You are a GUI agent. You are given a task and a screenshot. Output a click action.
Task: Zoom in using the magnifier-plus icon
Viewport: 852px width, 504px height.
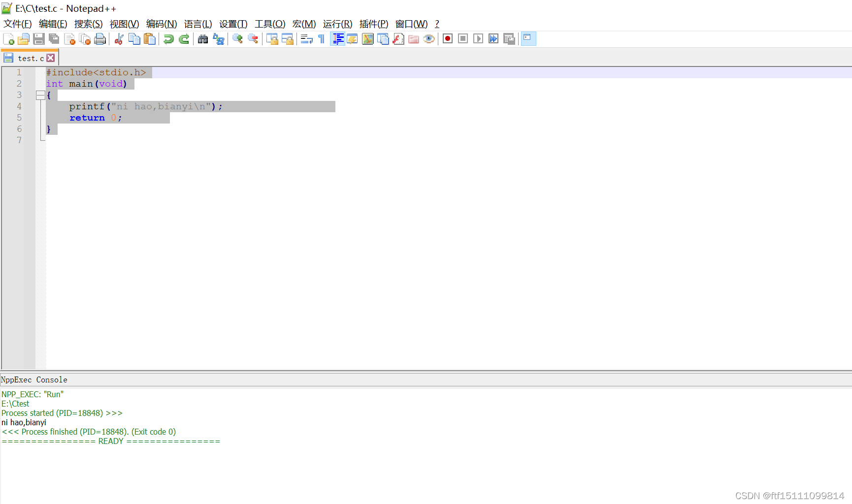pyautogui.click(x=237, y=39)
